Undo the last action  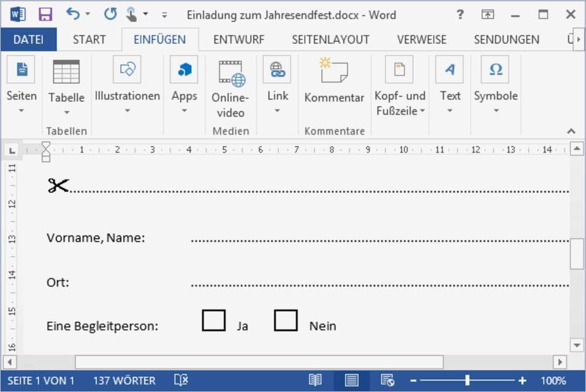click(73, 14)
